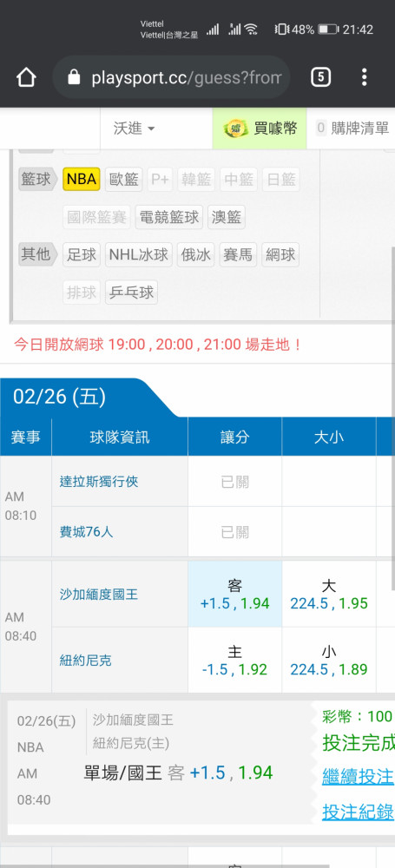Open the 投注紀錄 link
The width and height of the screenshot is (395, 868).
pos(358,812)
